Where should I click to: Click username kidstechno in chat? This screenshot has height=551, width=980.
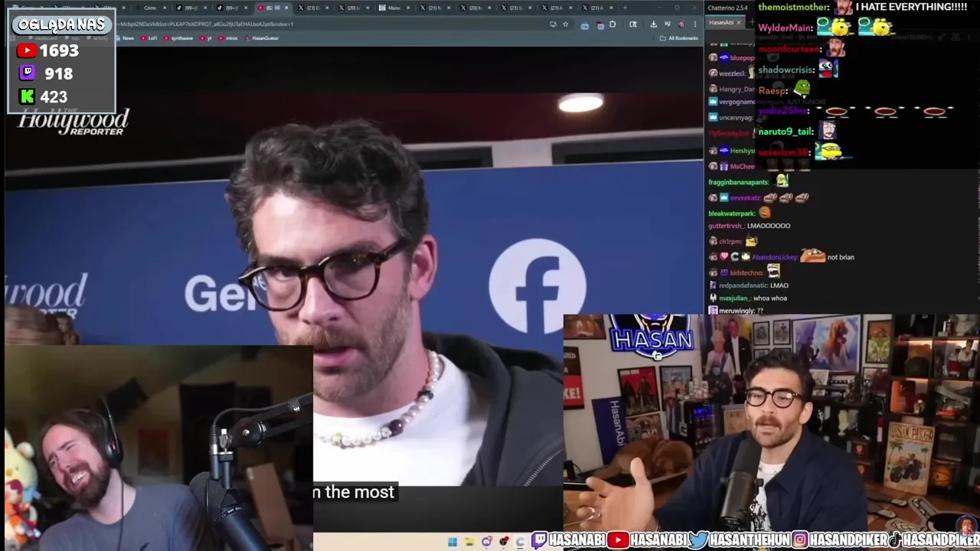click(x=746, y=272)
